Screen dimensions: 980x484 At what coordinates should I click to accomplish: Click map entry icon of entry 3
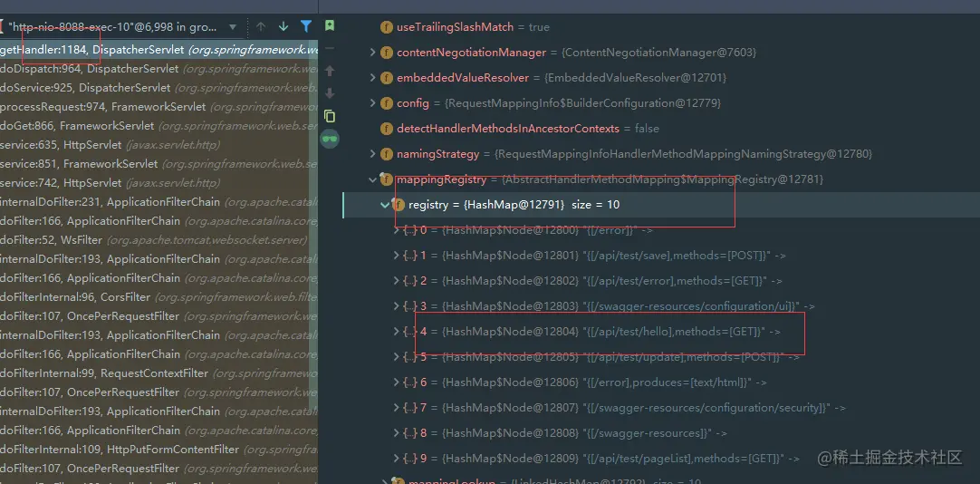coord(410,306)
